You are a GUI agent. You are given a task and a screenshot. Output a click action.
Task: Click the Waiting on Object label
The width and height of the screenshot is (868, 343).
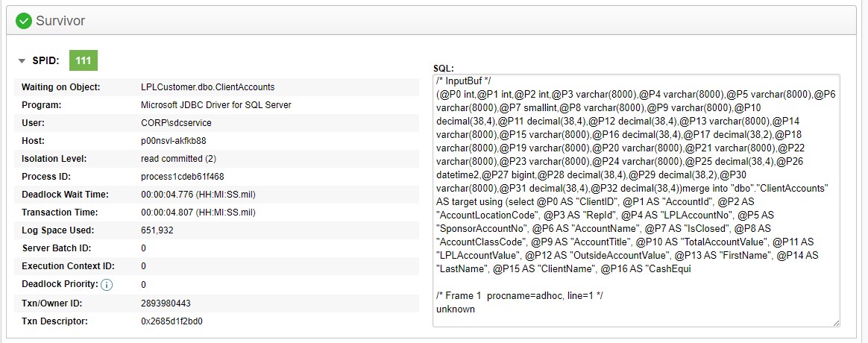coord(61,87)
